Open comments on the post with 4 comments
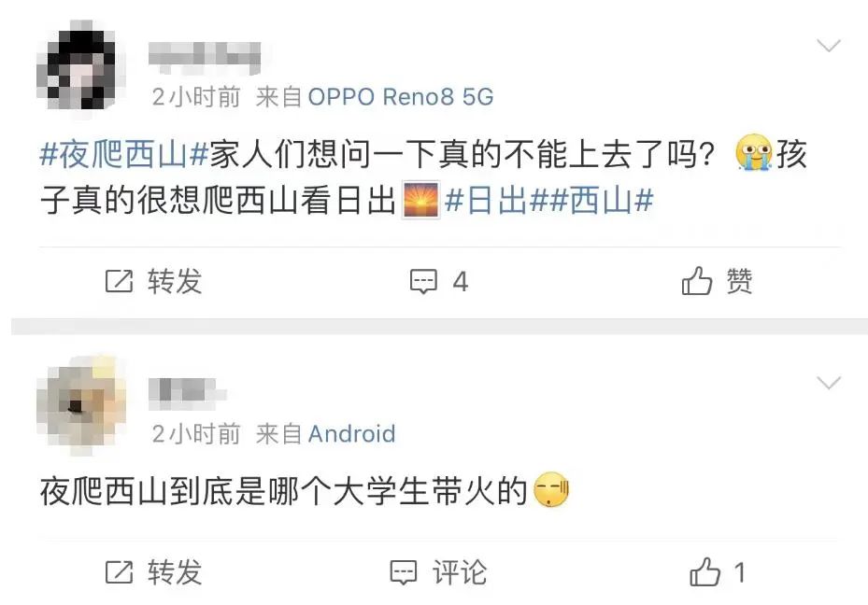Screen dimensions: 868x605 (x=424, y=281)
